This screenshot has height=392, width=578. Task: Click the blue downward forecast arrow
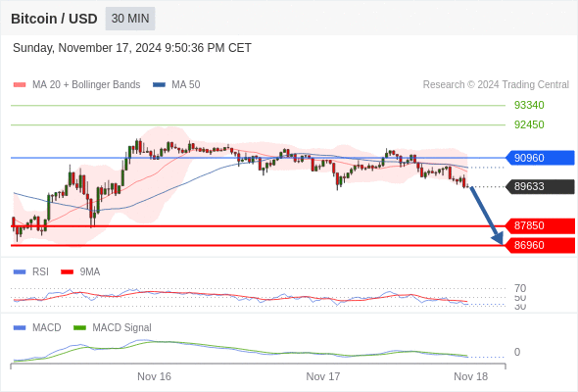[486, 216]
